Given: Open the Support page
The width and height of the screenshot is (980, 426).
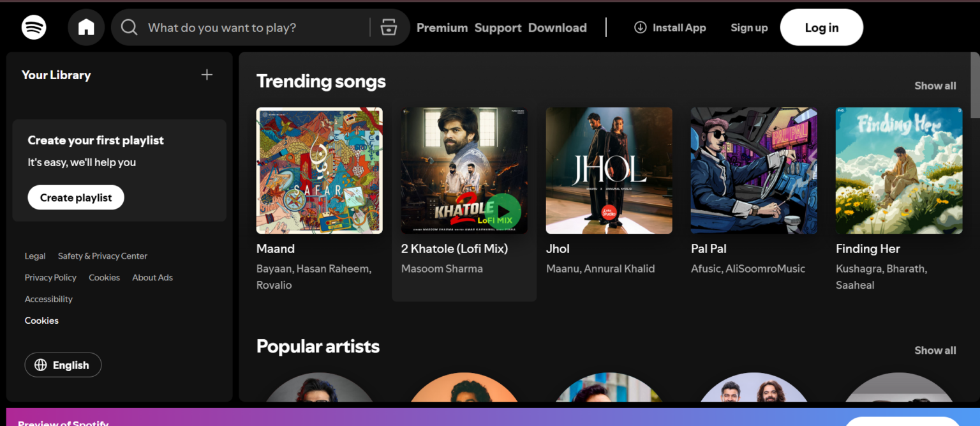Looking at the screenshot, I should point(498,27).
